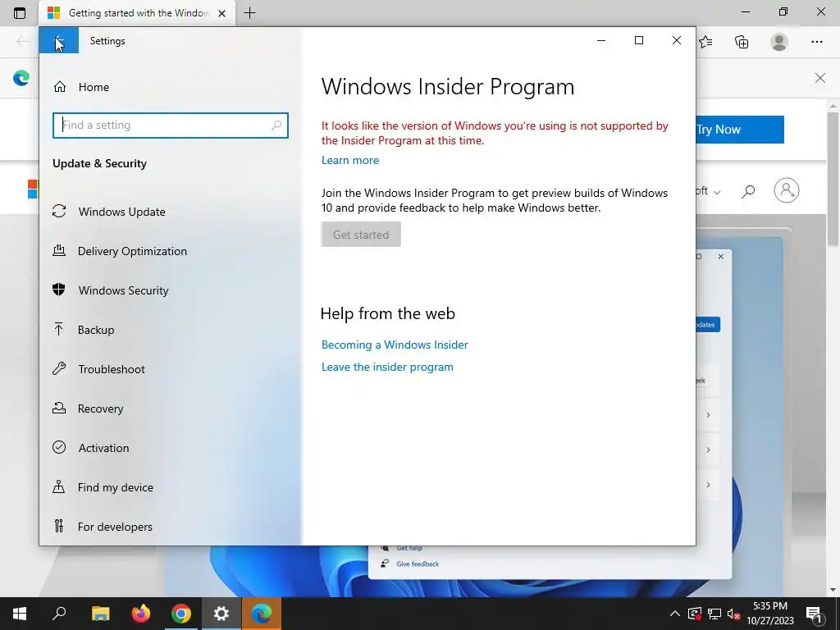Launch Firefox from taskbar
Screen dimensions: 840x630
point(141,614)
